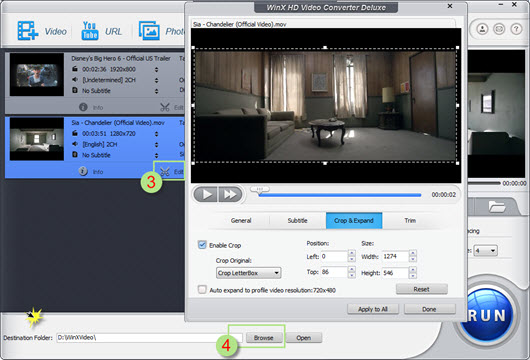This screenshot has height=360, width=530.
Task: Check Auto expand to profile video resolution
Action: pyautogui.click(x=202, y=290)
